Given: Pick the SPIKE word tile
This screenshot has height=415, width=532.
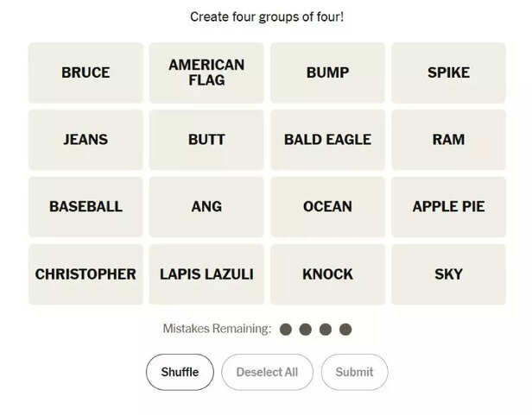Looking at the screenshot, I should (x=448, y=72).
